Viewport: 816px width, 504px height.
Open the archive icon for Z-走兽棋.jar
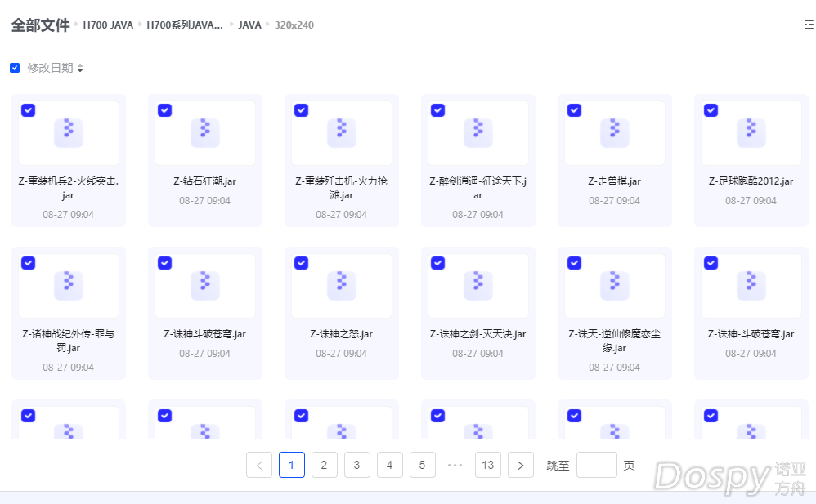tap(615, 132)
